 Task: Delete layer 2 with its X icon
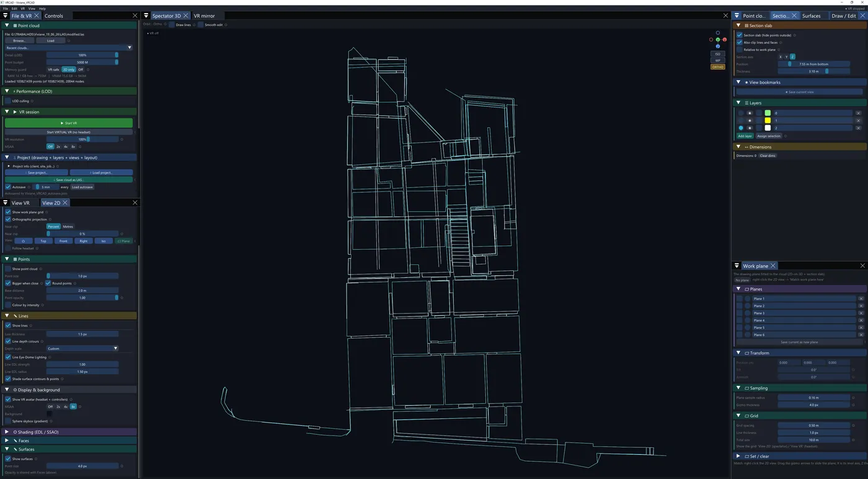click(859, 128)
